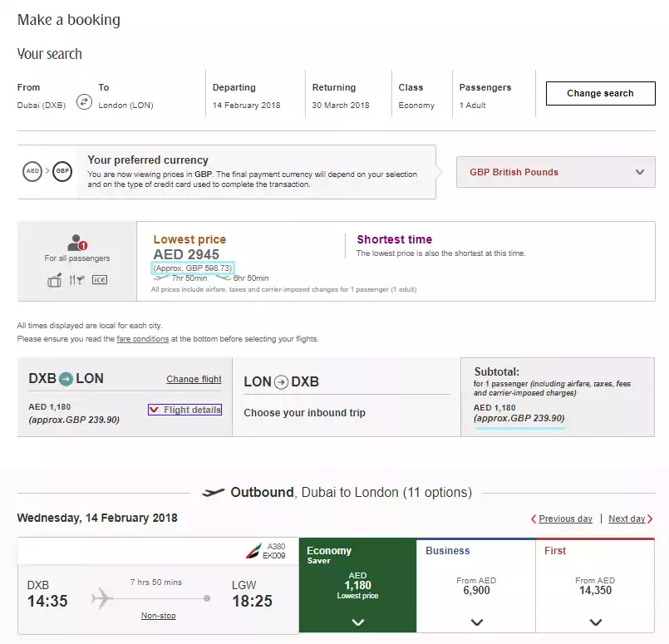
Task: Expand the Economy Saver fare chevron
Action: point(357,622)
